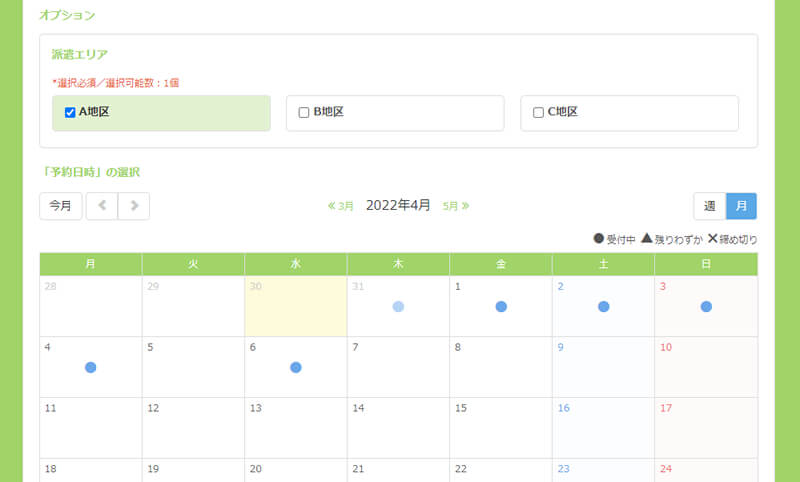Select the available slot on Saturday April 2
Image resolution: width=800 pixels, height=482 pixels.
603,307
